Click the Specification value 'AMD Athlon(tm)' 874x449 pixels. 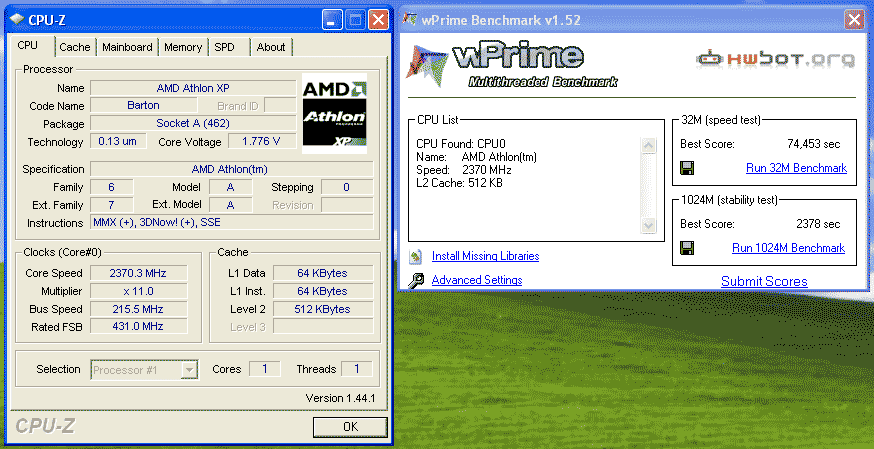231,169
